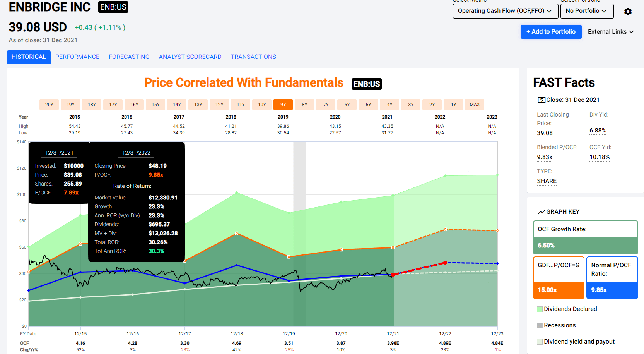
Task: Open the Forecasting tab
Action: coord(129,57)
